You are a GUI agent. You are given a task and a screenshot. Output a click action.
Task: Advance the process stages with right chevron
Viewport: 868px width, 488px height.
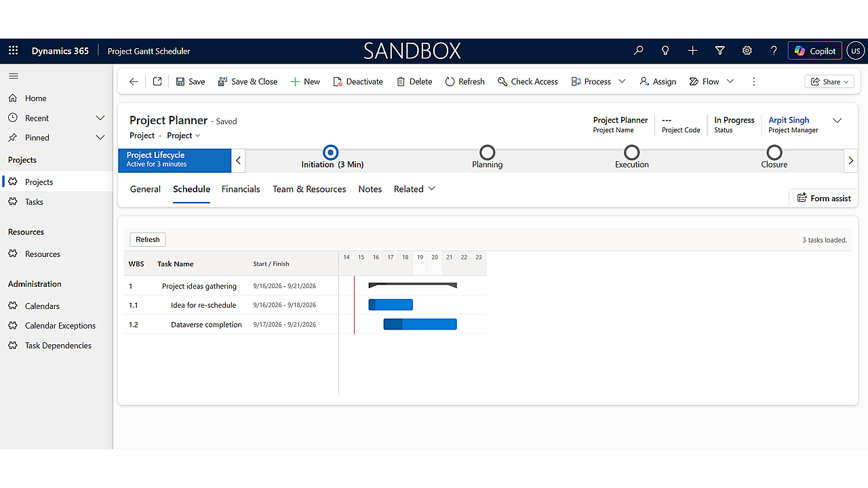click(x=850, y=161)
